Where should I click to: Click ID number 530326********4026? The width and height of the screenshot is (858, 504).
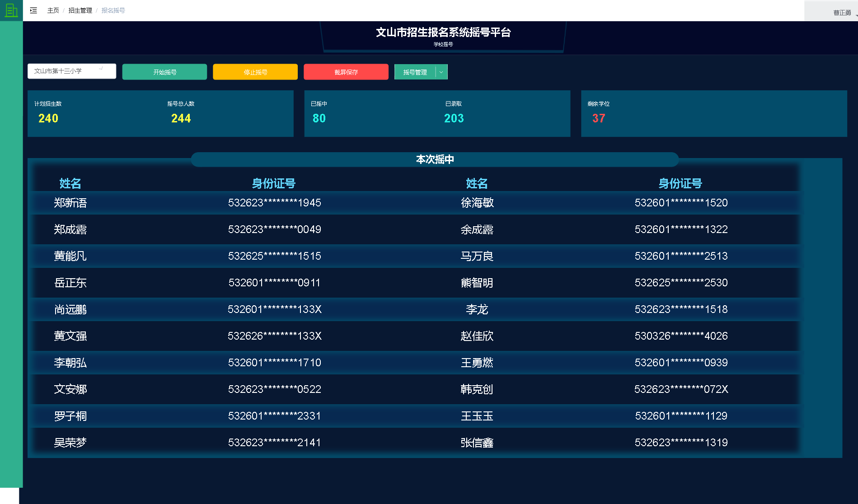681,336
